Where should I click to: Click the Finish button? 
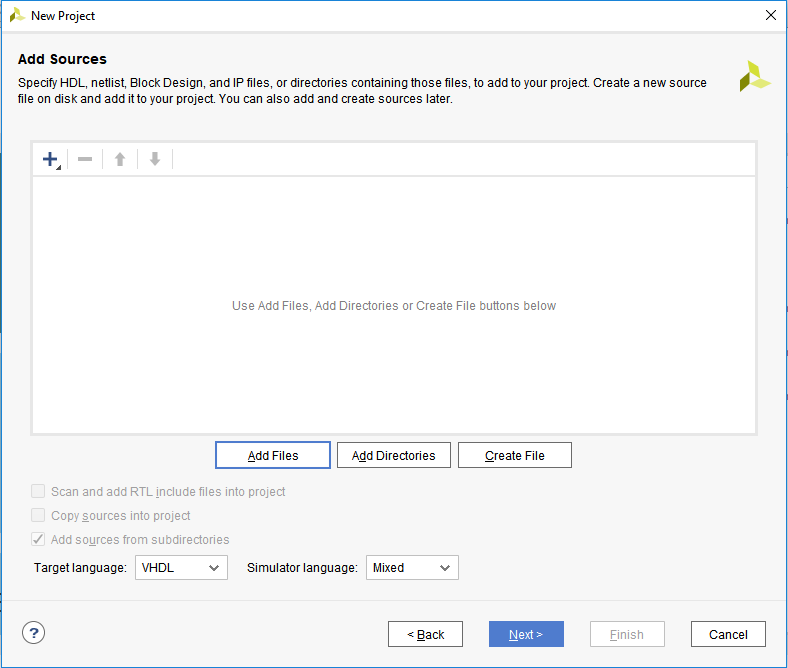click(x=627, y=634)
